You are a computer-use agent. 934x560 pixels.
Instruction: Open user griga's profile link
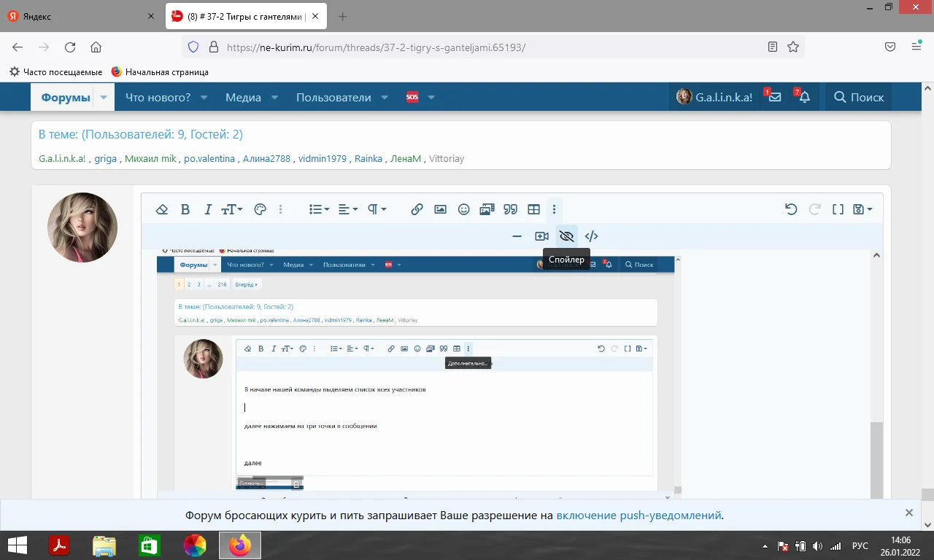pyautogui.click(x=106, y=158)
